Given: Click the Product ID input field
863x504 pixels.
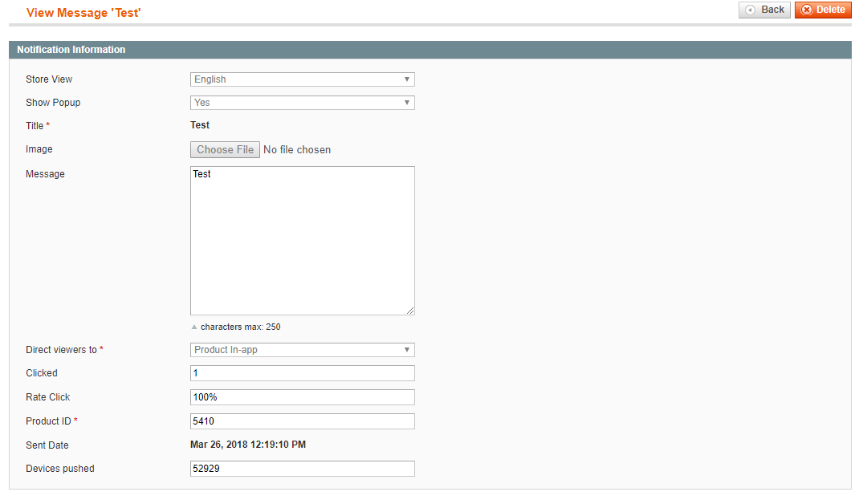Looking at the screenshot, I should pyautogui.click(x=302, y=421).
